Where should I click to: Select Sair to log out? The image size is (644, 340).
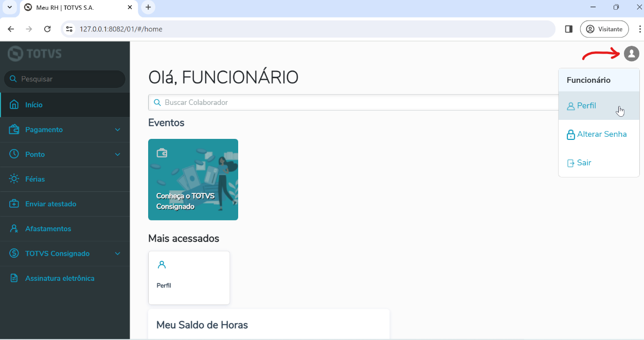584,163
